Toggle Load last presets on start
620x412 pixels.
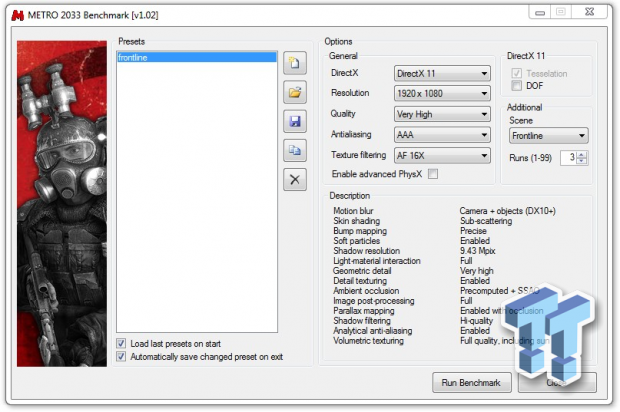tap(121, 343)
